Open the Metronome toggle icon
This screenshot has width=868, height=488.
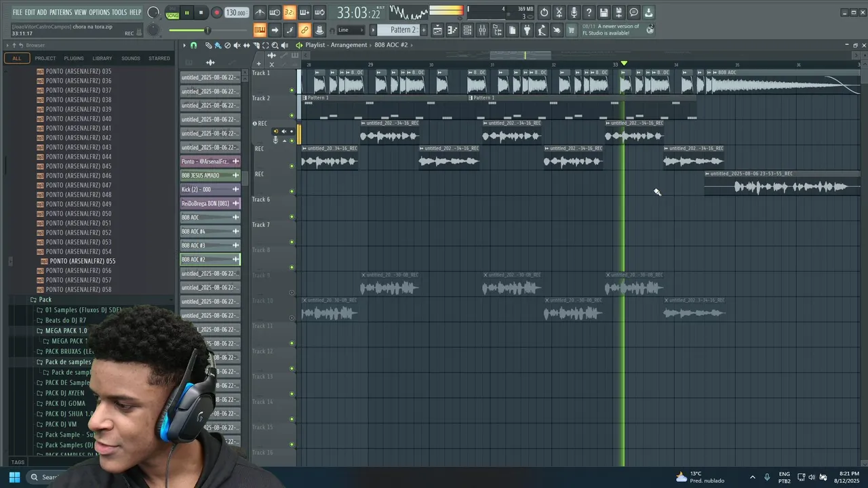pyautogui.click(x=260, y=12)
